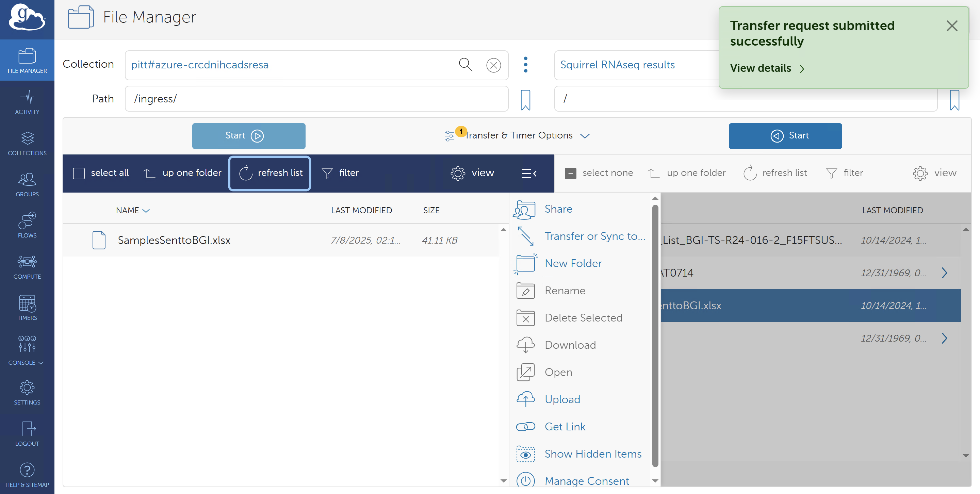Open Collections in the sidebar
This screenshot has width=980, height=494.
point(27,144)
